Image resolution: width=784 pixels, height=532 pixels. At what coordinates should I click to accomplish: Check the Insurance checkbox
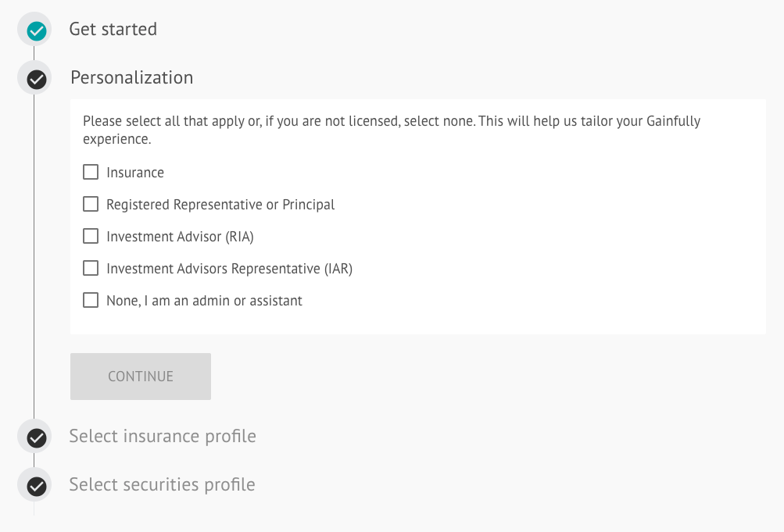pyautogui.click(x=91, y=172)
